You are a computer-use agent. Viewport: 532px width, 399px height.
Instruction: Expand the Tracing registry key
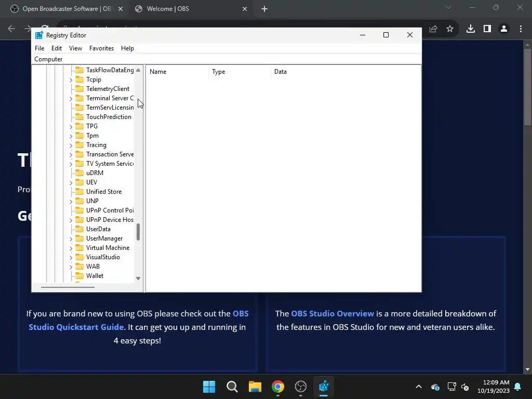click(71, 145)
